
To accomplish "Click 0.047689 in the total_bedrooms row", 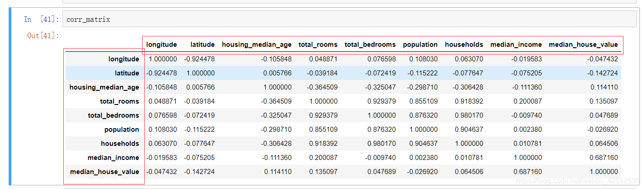I will point(604,115).
